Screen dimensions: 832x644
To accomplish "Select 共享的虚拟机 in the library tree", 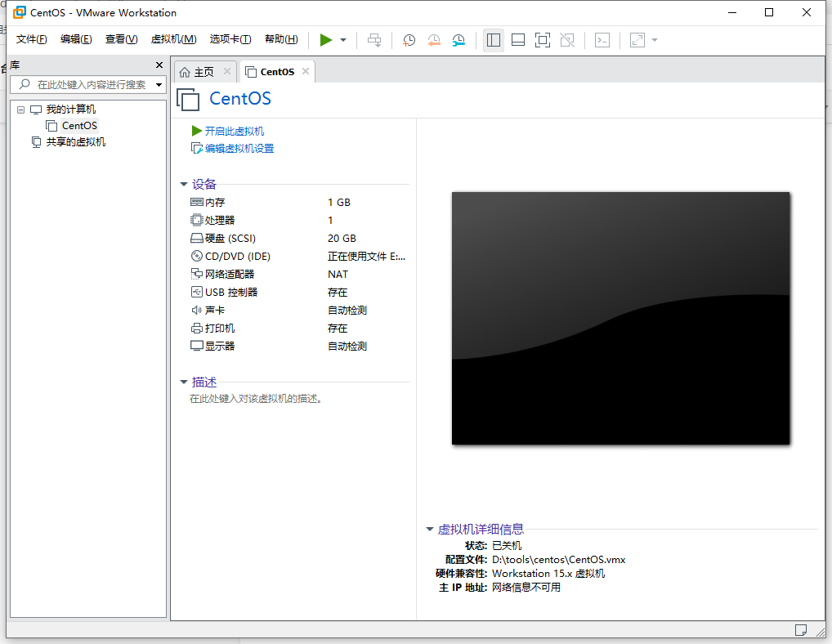I will point(76,142).
